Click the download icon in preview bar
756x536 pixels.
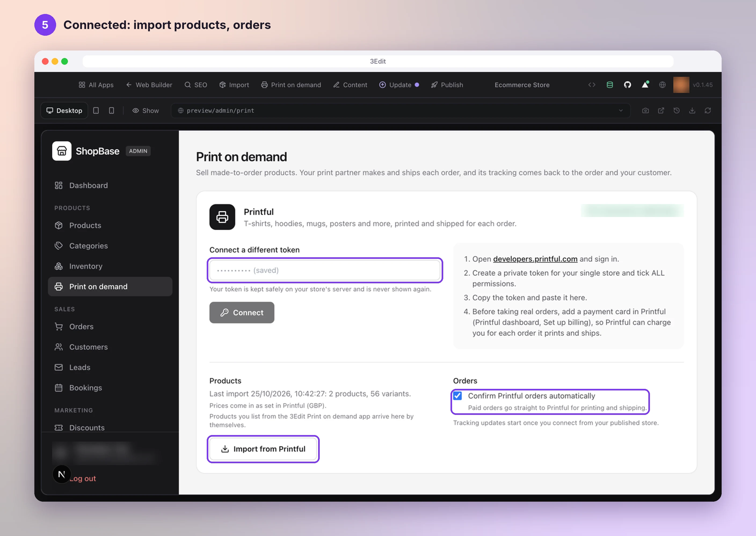(x=692, y=111)
